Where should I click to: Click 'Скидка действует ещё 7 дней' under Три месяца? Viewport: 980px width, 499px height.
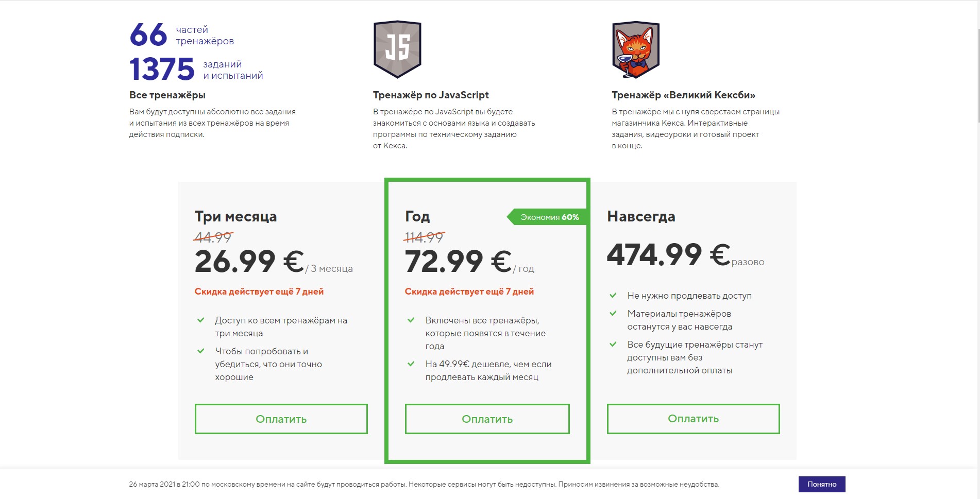point(259,291)
